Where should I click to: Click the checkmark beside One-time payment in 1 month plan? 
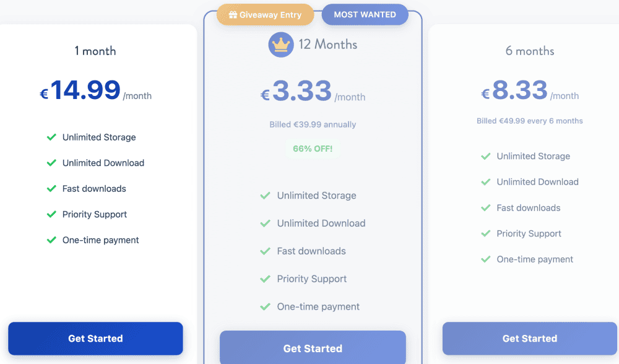click(x=52, y=240)
